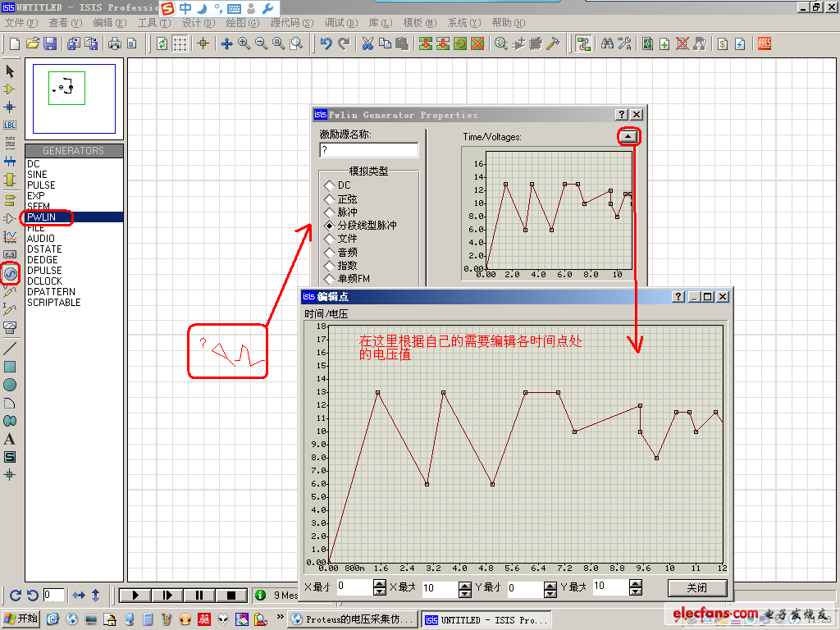
Task: Select the Junction dot mode
Action: 10,107
